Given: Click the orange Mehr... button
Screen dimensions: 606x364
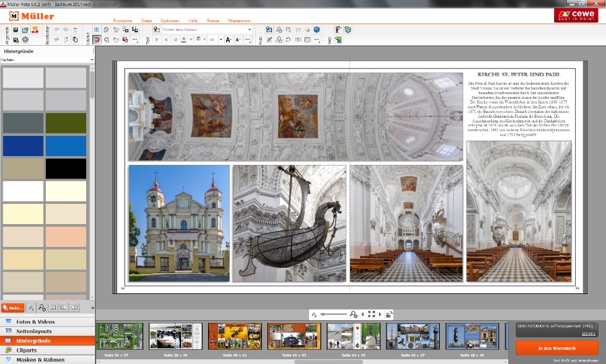Looking at the screenshot, I should (13, 307).
